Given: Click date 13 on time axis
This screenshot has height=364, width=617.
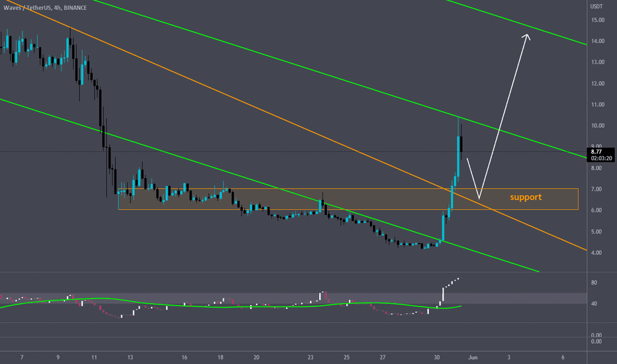Looking at the screenshot, I should click(x=130, y=357).
